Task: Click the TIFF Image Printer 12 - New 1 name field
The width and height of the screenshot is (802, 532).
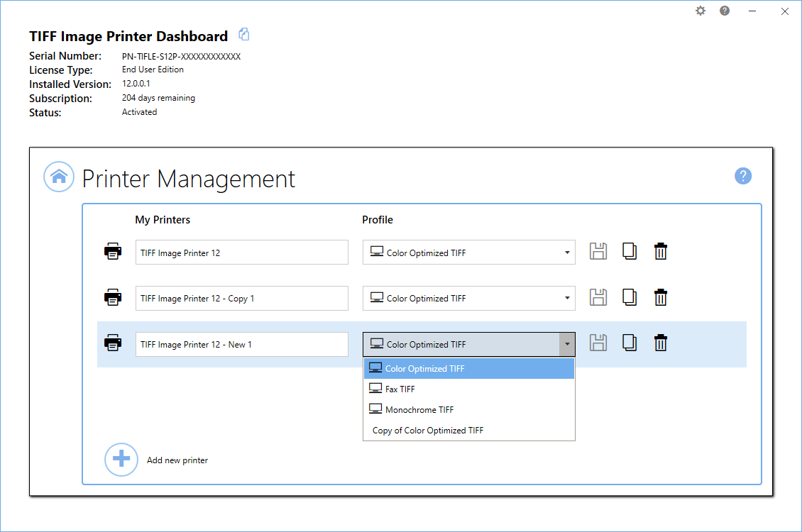Action: 241,345
